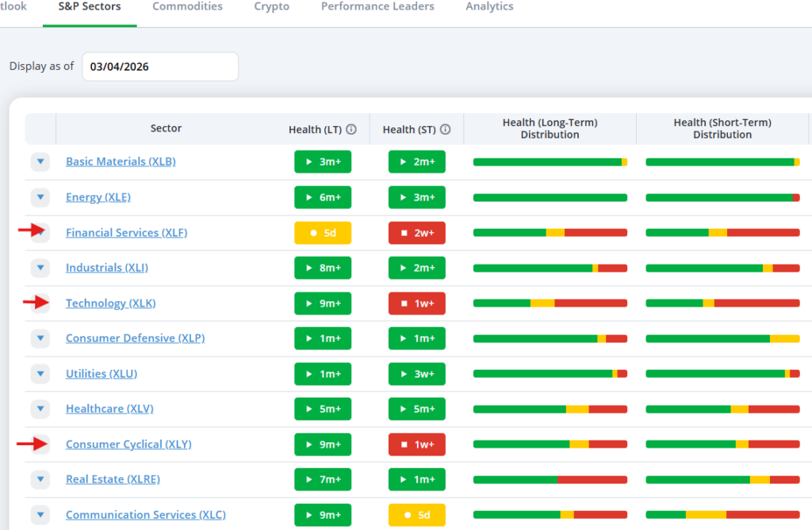This screenshot has width=812, height=530.
Task: Go to the Crypto tab
Action: (x=271, y=7)
